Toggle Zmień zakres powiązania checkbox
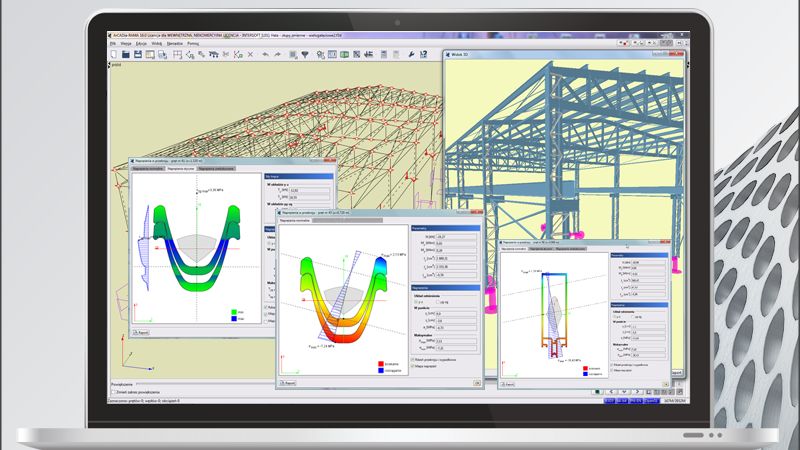Viewport: 800px width, 450px height. (114, 392)
